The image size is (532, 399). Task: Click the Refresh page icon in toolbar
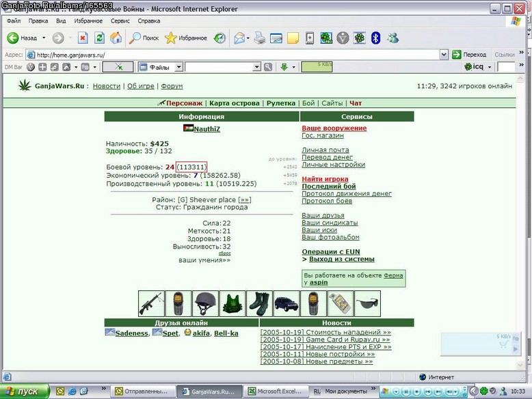point(99,38)
